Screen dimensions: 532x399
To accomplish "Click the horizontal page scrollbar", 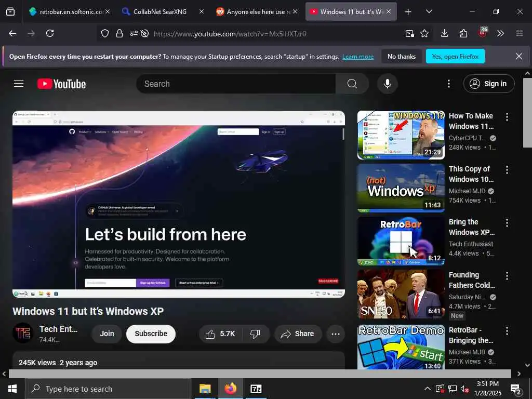I will (x=260, y=374).
